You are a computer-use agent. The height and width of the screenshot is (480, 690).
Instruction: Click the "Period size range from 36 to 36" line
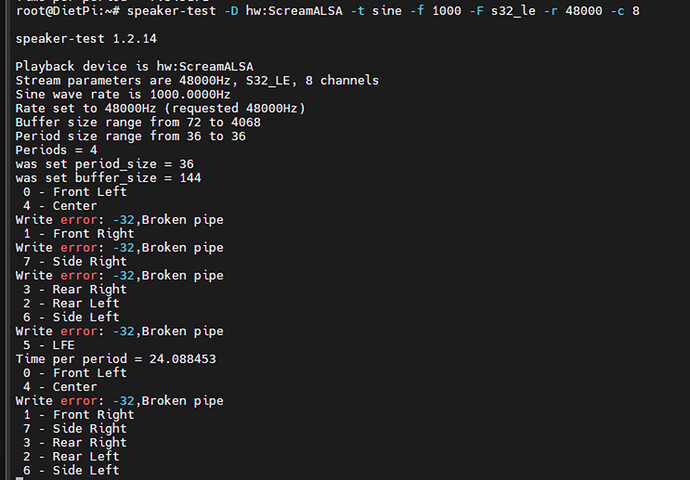(130, 136)
